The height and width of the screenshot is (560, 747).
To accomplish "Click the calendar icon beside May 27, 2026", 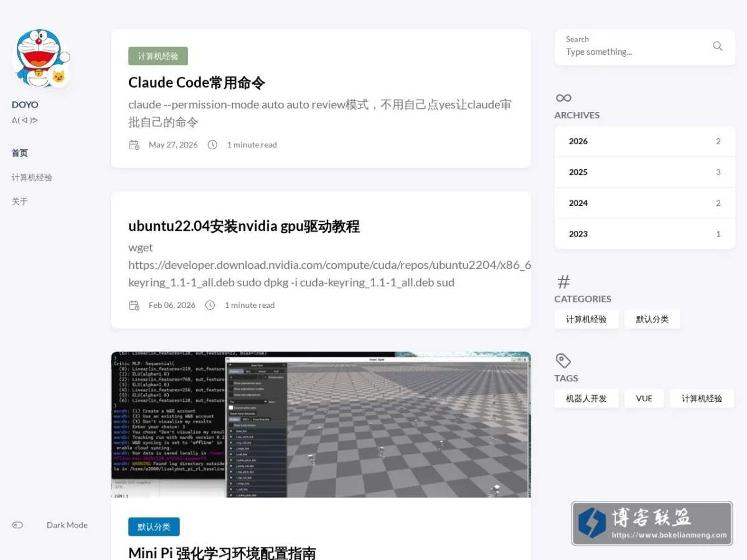I will (134, 145).
